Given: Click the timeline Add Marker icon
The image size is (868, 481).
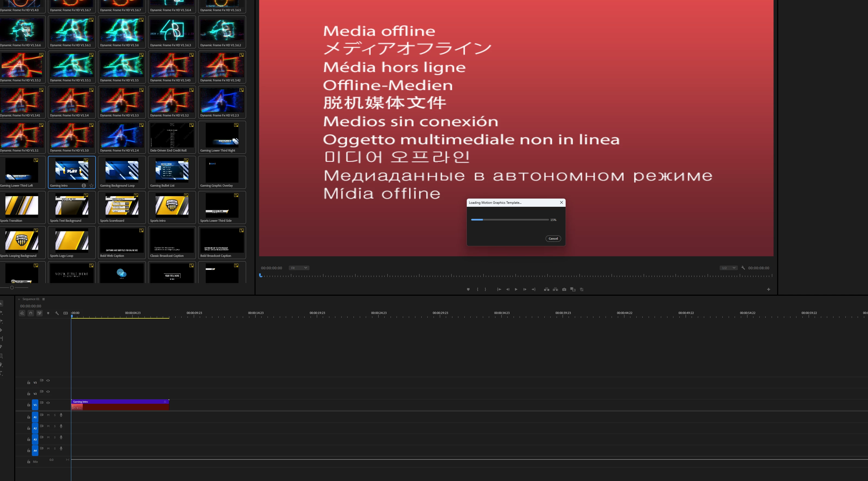Looking at the screenshot, I should tap(48, 313).
